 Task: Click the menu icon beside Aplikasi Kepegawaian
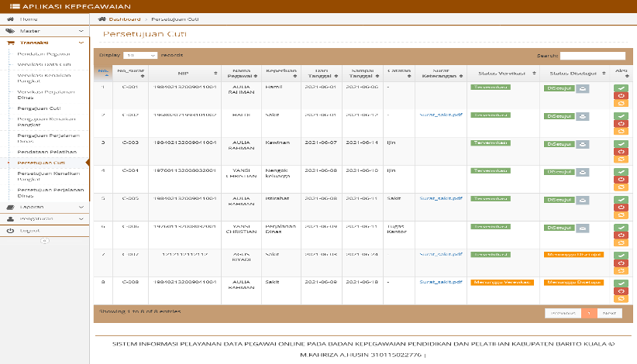(x=15, y=6)
